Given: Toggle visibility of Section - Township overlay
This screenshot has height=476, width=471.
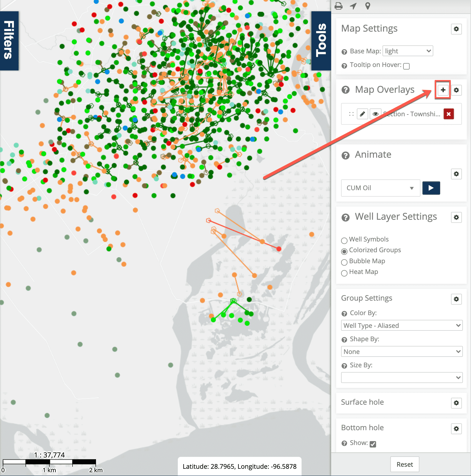Looking at the screenshot, I should (376, 114).
